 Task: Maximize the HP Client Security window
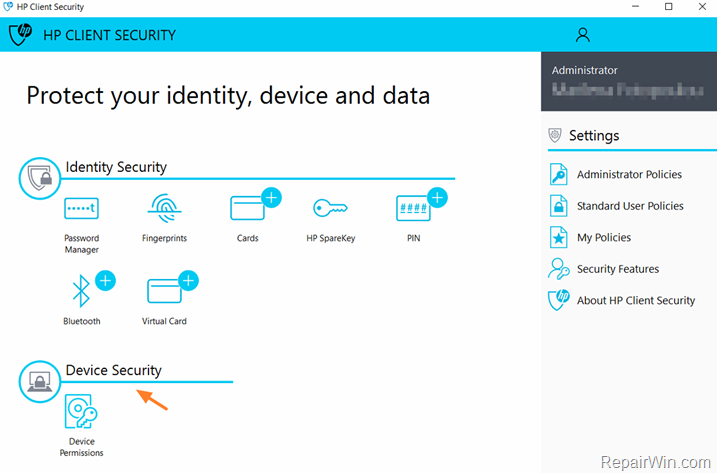(669, 7)
